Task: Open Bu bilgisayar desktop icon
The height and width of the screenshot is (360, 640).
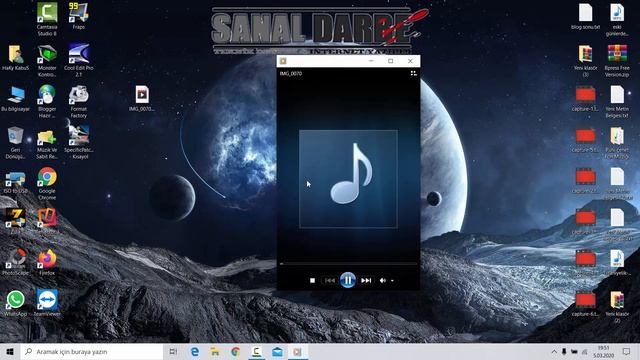Action: [x=16, y=98]
